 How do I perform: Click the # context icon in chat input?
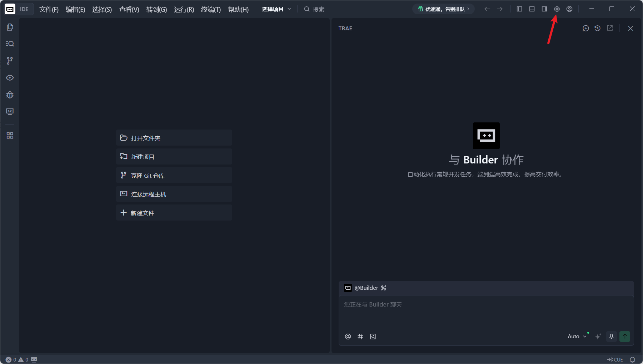[x=360, y=337]
